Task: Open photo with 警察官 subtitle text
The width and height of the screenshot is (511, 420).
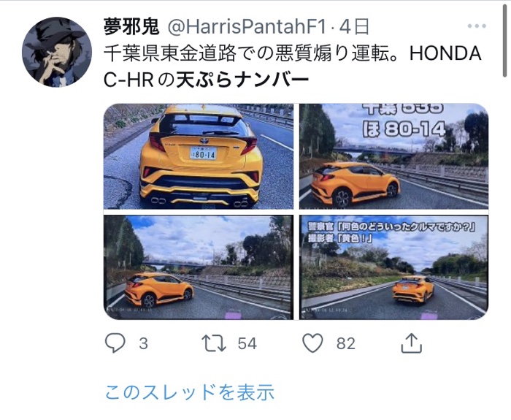Action: pos(393,267)
